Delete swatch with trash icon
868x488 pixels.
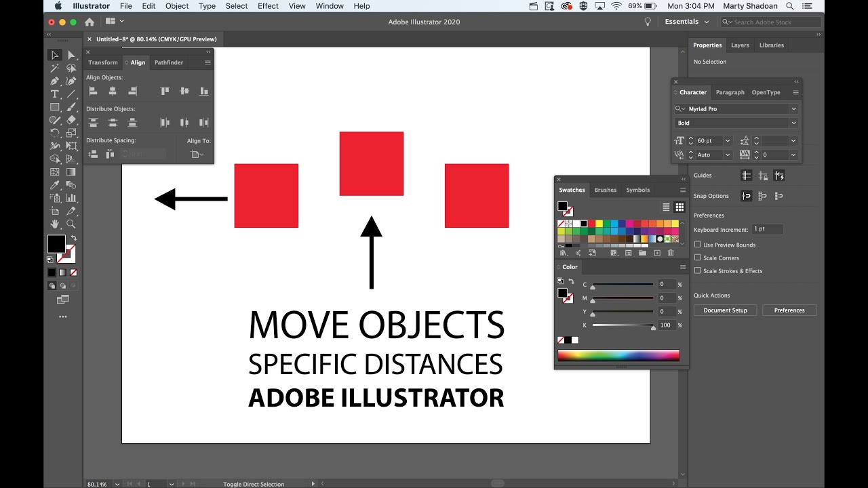point(671,253)
